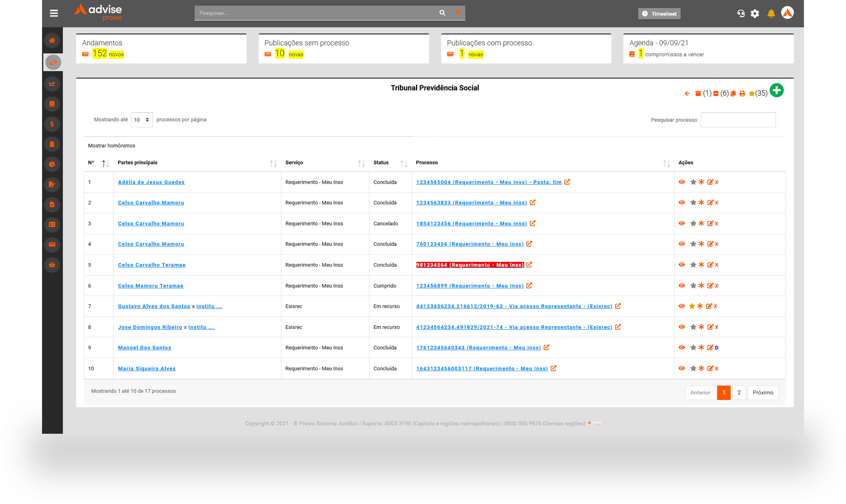Open the Andamentos card
This screenshot has width=846, height=504.
(x=162, y=48)
